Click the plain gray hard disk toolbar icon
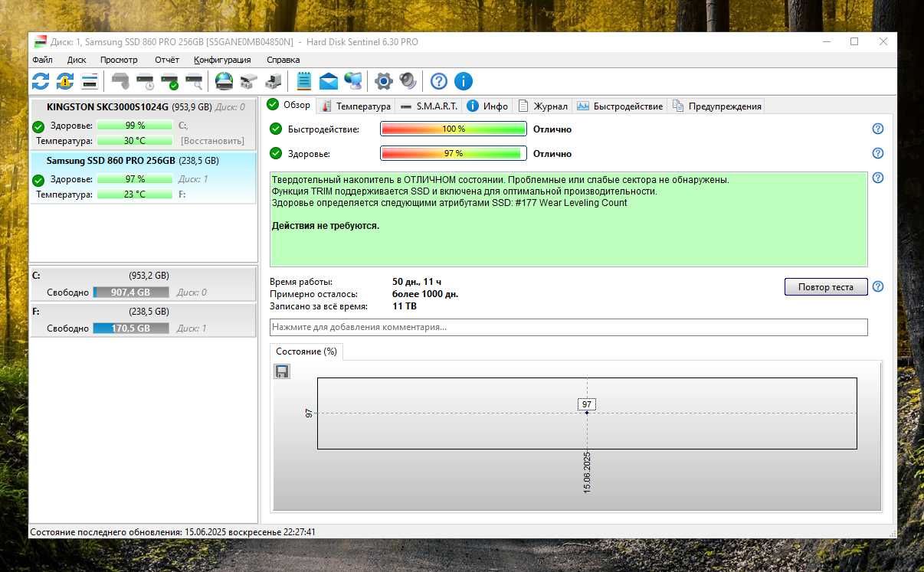924x572 pixels. (120, 80)
